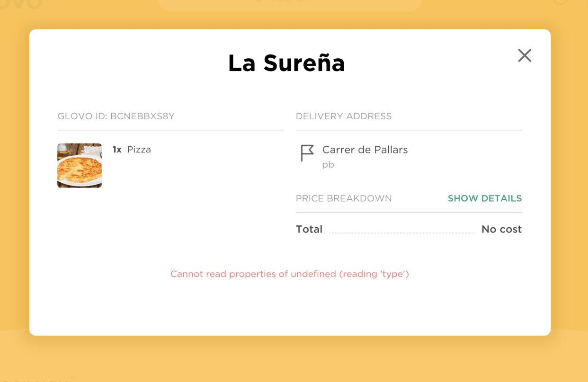Open the Pizza product thumbnail image
The width and height of the screenshot is (588, 382).
[x=80, y=166]
